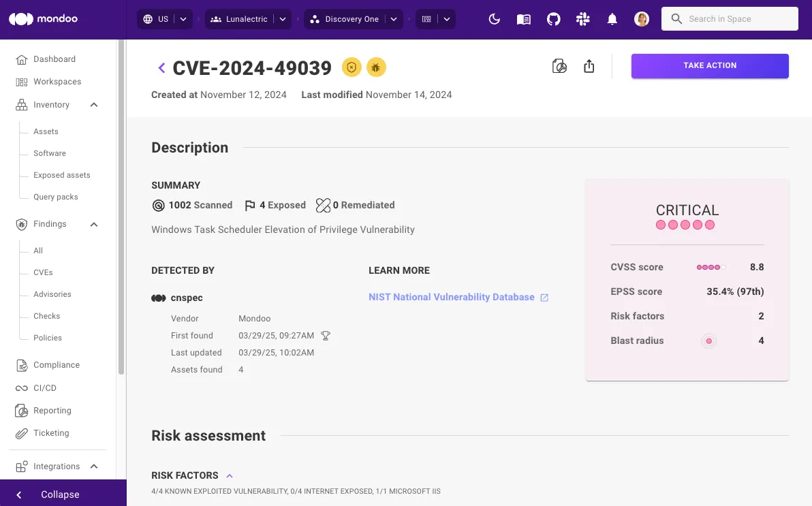Open the Mondoo documentation book icon

coord(523,18)
